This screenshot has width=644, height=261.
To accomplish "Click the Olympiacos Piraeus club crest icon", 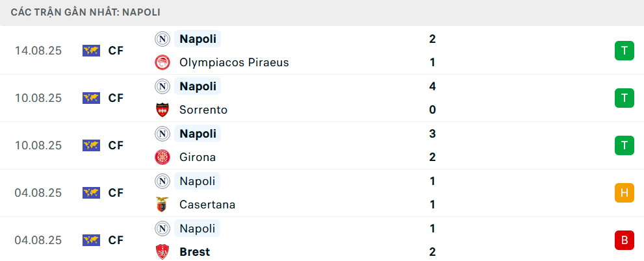I will [162, 62].
